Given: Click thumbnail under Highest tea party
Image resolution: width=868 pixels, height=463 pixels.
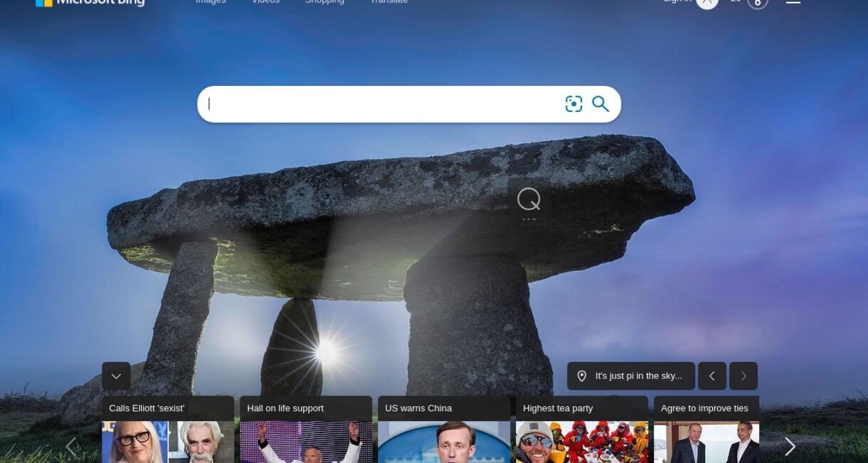Looking at the screenshot, I should 582,442.
